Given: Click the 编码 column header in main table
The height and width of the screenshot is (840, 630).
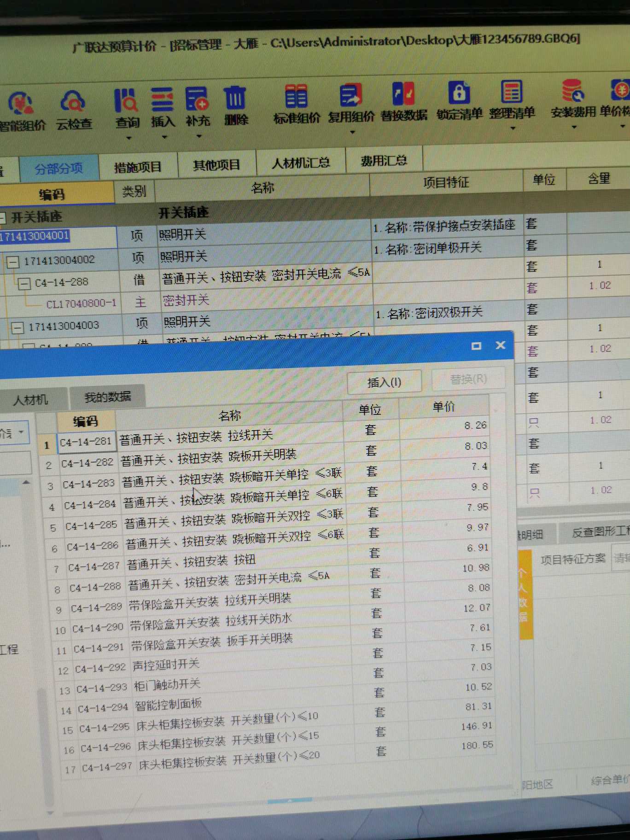Looking at the screenshot, I should (x=52, y=194).
